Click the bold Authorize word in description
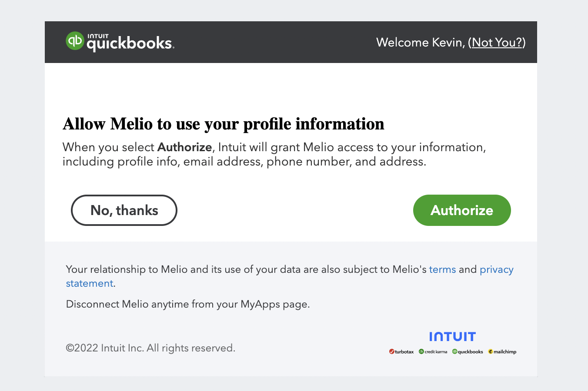 coord(184,147)
